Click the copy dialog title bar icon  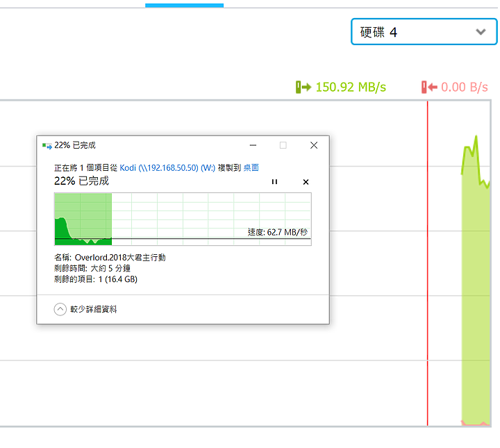pos(47,146)
